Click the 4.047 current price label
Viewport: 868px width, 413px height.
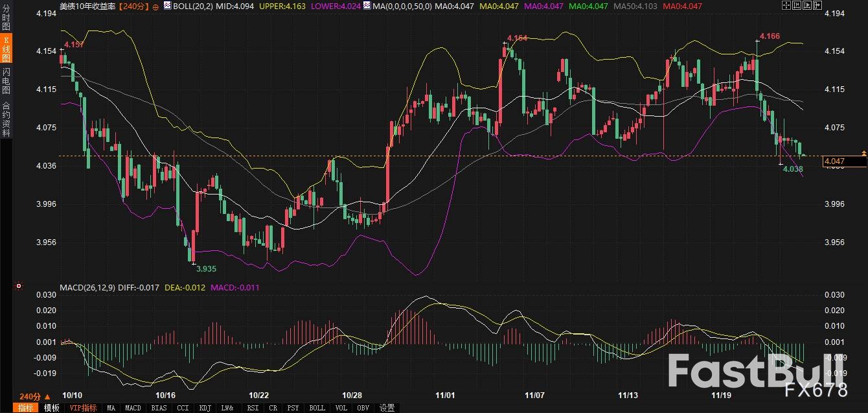click(833, 161)
